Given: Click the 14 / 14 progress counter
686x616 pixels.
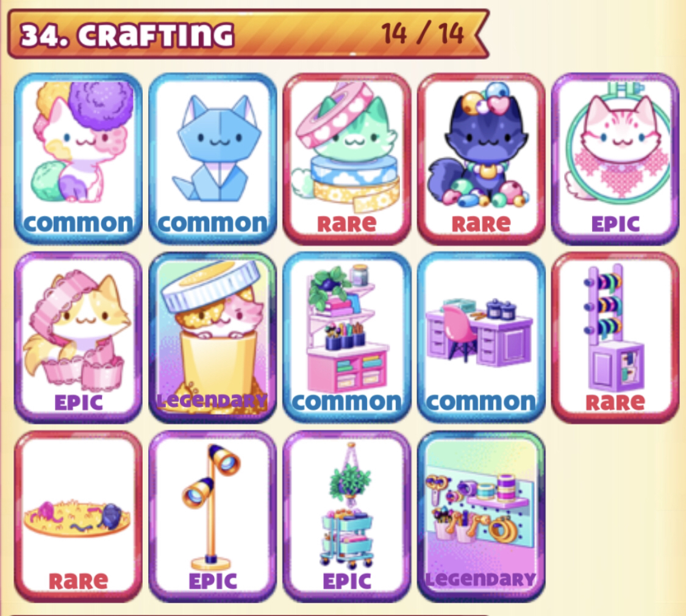Looking at the screenshot, I should (422, 34).
